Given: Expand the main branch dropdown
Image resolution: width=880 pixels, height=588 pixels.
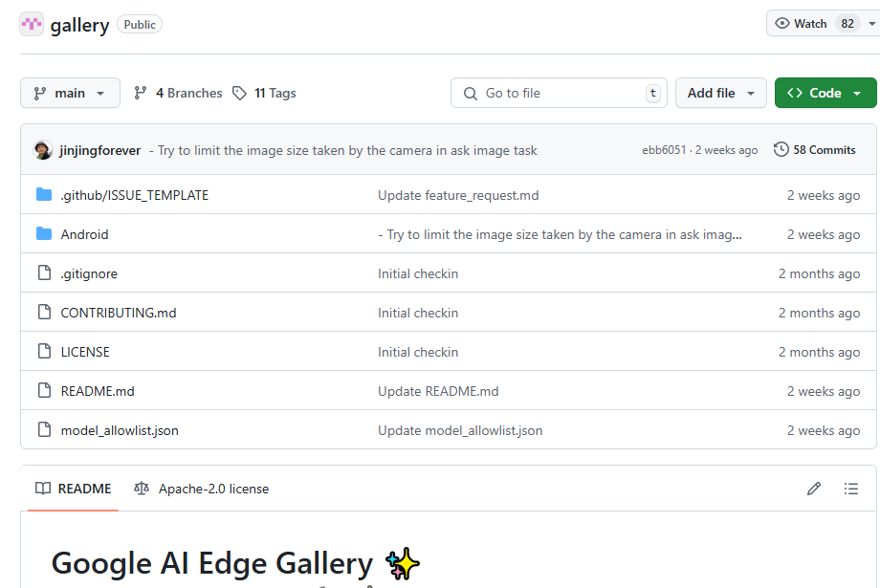Looking at the screenshot, I should point(70,93).
